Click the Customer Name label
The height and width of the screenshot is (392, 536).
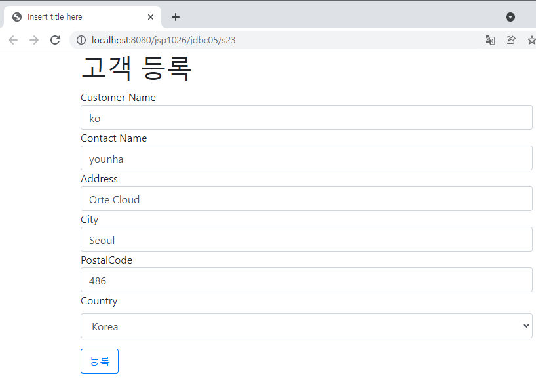point(119,98)
